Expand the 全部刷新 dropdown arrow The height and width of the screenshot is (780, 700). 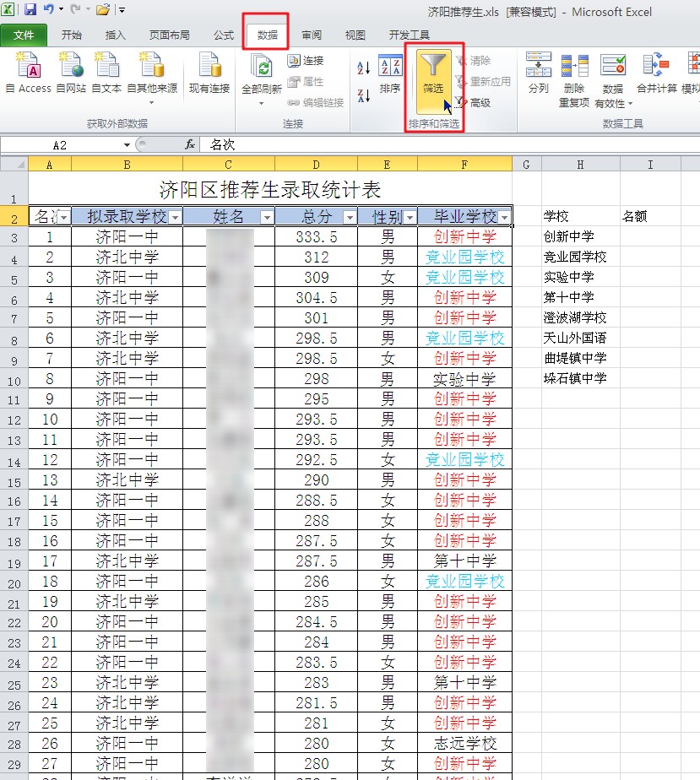262,104
